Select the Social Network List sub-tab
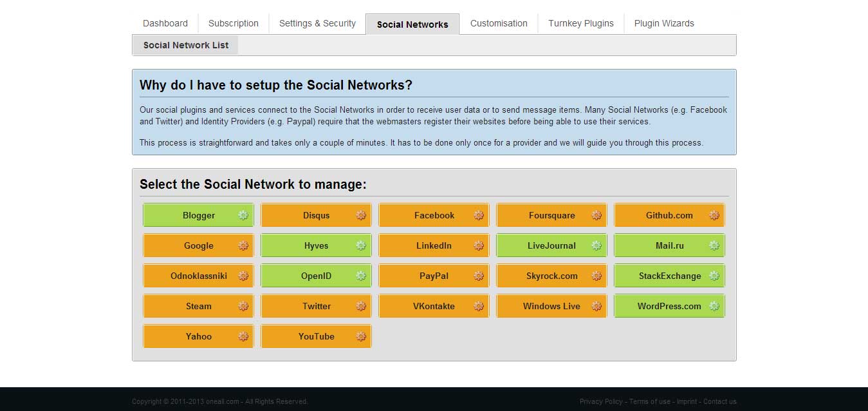868x411 pixels. 186,45
